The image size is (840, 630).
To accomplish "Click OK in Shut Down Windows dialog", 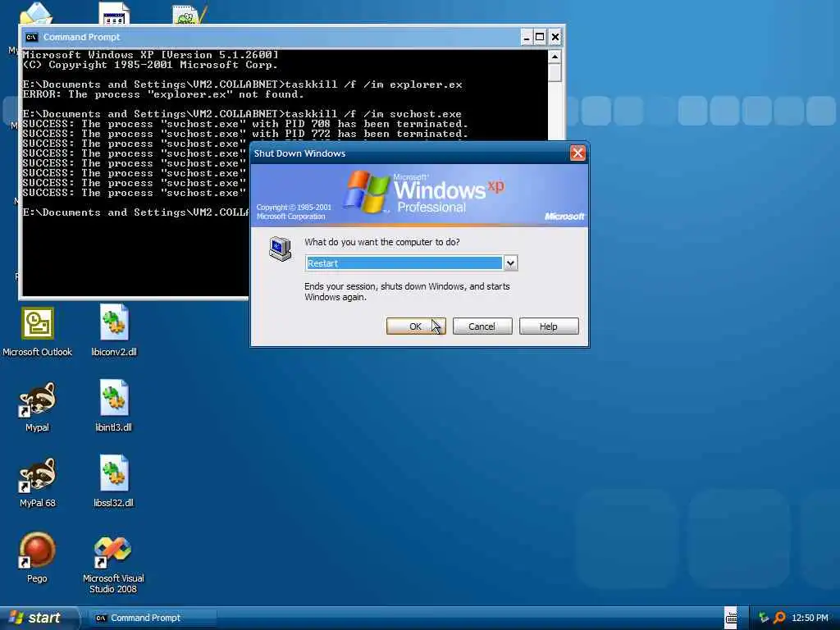I will 416,326.
